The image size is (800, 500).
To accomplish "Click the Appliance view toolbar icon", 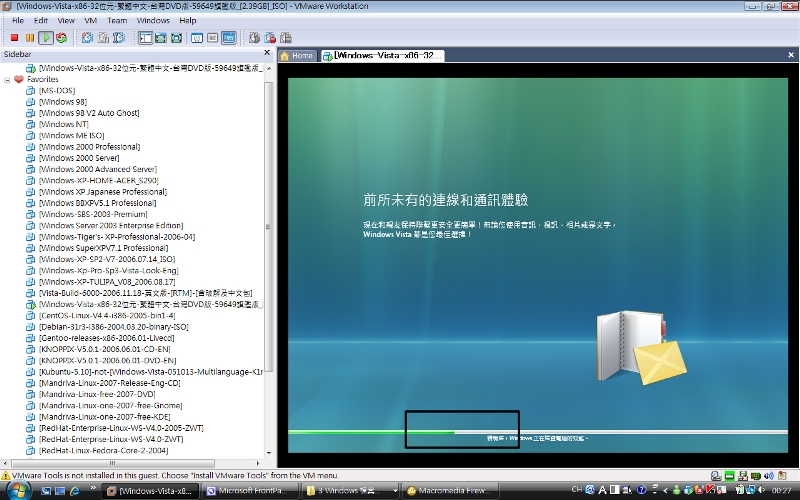I will (x=213, y=38).
